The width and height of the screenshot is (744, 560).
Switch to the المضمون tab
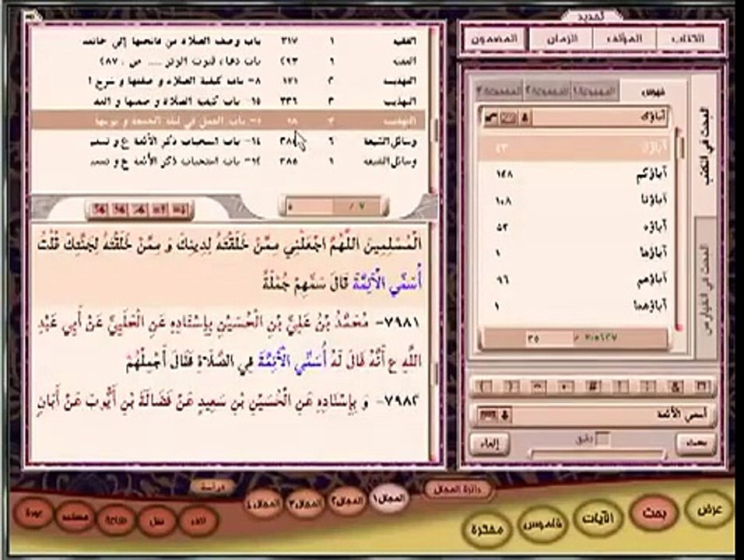(494, 39)
